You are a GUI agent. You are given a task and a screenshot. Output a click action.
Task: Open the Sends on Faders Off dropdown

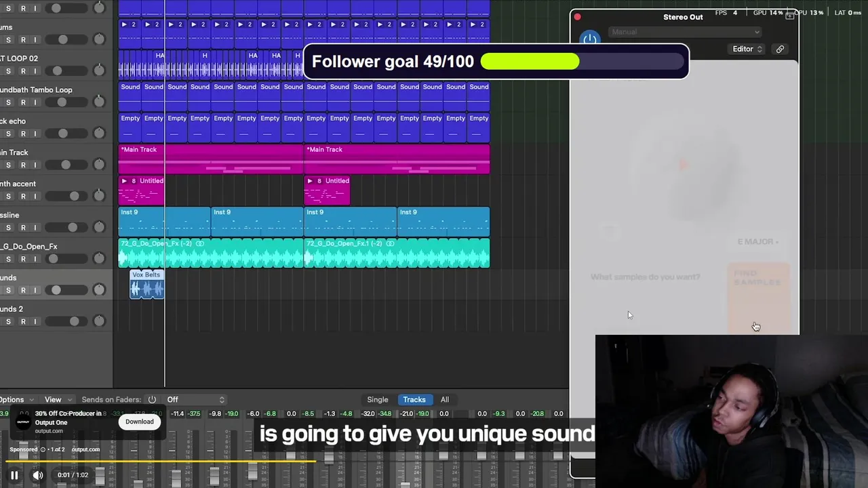(x=195, y=400)
